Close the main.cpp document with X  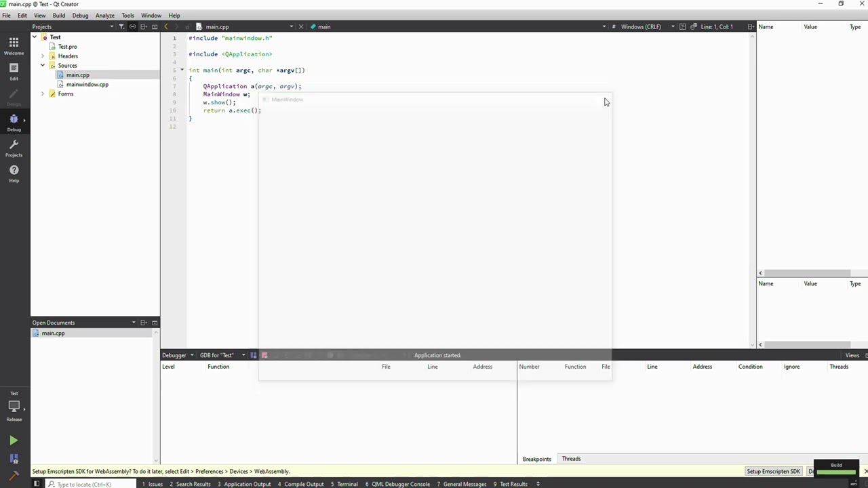(301, 26)
